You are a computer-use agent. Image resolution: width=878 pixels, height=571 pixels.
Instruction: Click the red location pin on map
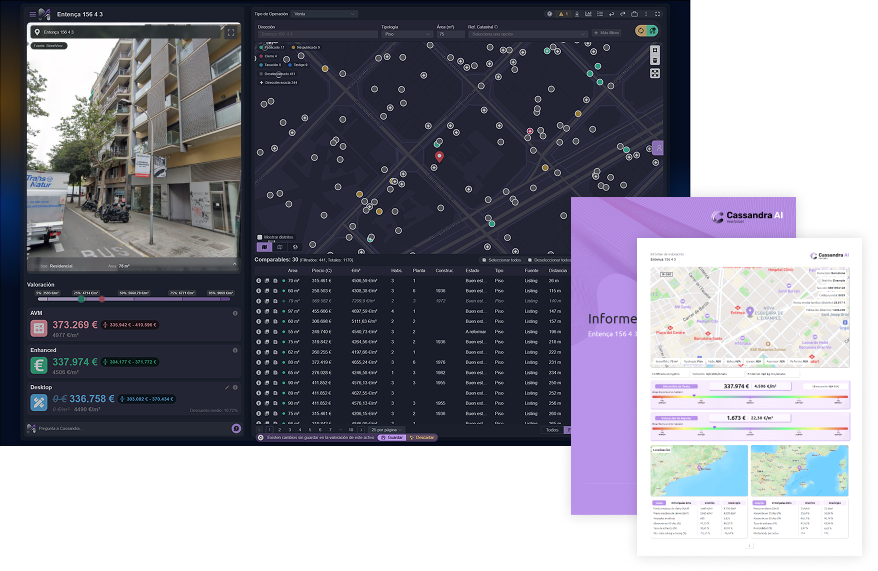coord(438,155)
